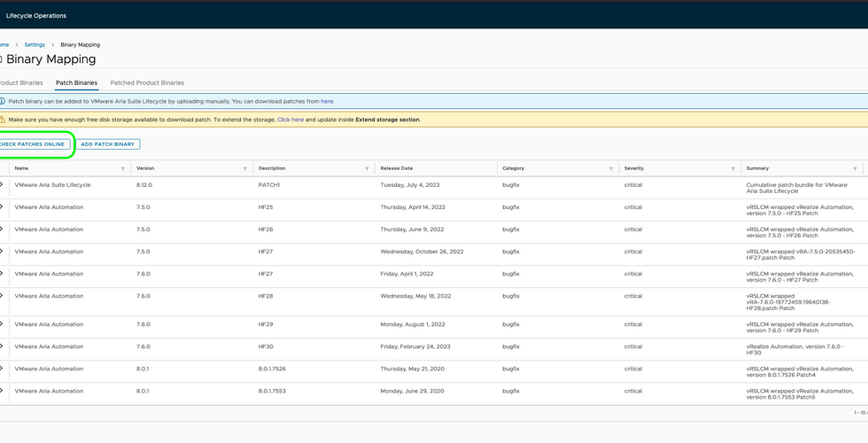Click the yellow warning icon in the storage banner
The image size is (868, 443).
pos(2,119)
